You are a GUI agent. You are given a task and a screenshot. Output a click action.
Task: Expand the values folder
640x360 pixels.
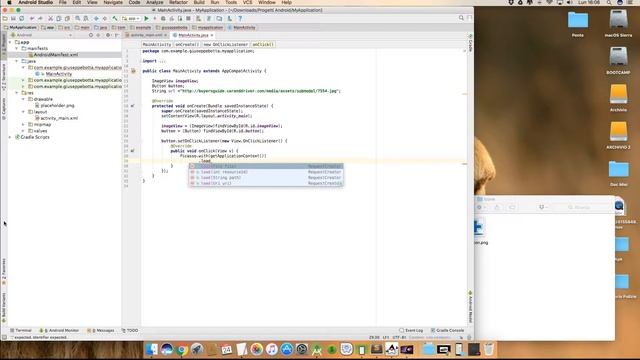click(x=23, y=131)
